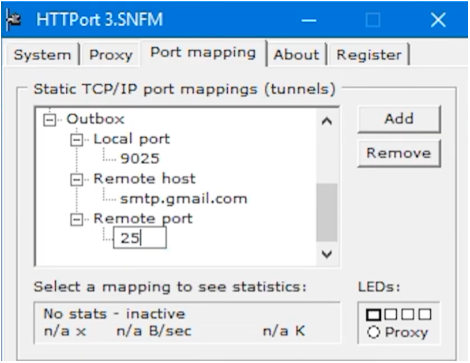Click the 'No stats - inactive' text

pyautogui.click(x=114, y=314)
